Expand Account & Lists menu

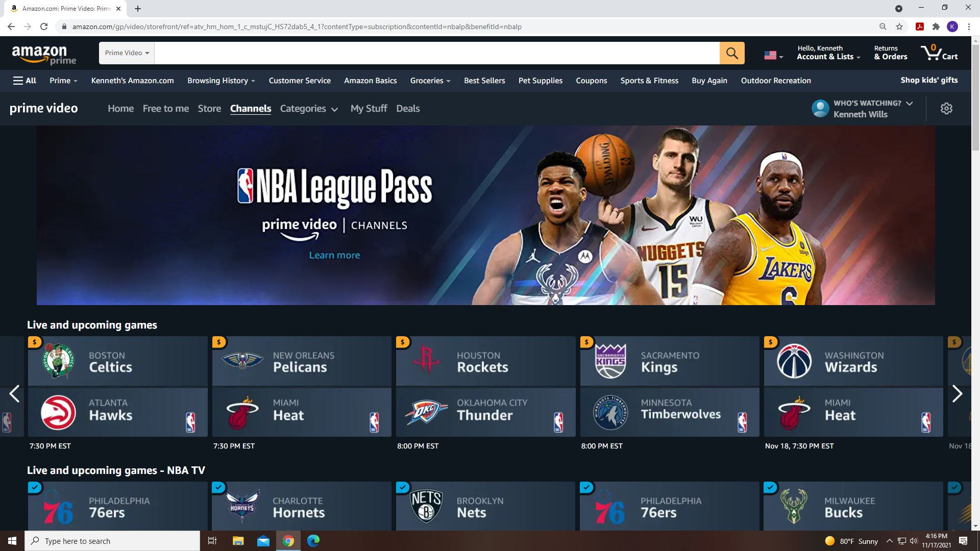828,53
